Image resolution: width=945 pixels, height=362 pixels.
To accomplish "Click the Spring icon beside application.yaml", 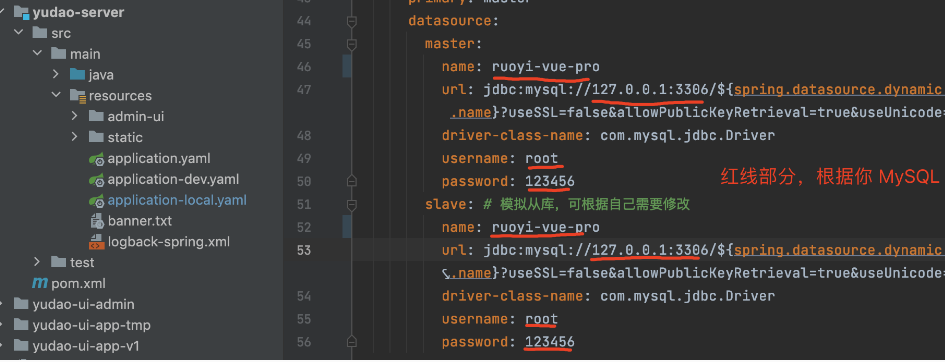I will click(97, 158).
